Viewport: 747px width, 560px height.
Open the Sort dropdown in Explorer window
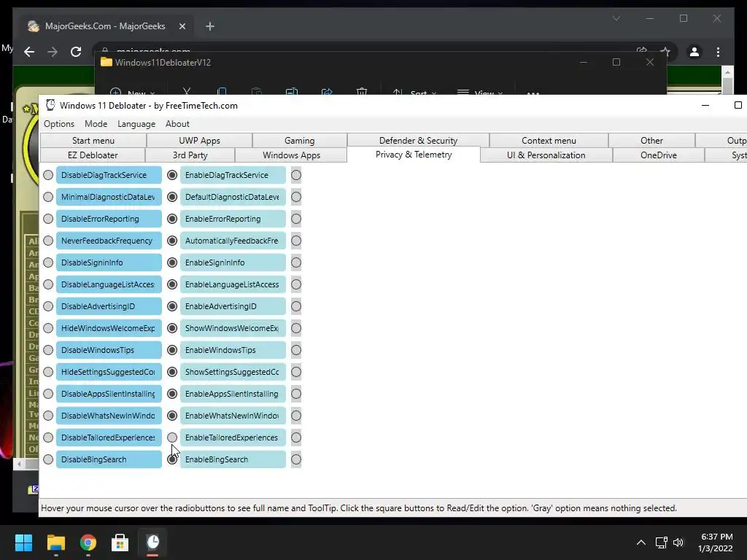pos(414,93)
